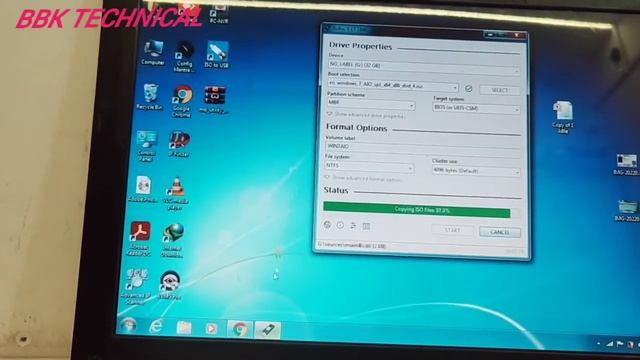640x360 pixels.
Task: Expand Show advanced format options
Action: point(363,178)
